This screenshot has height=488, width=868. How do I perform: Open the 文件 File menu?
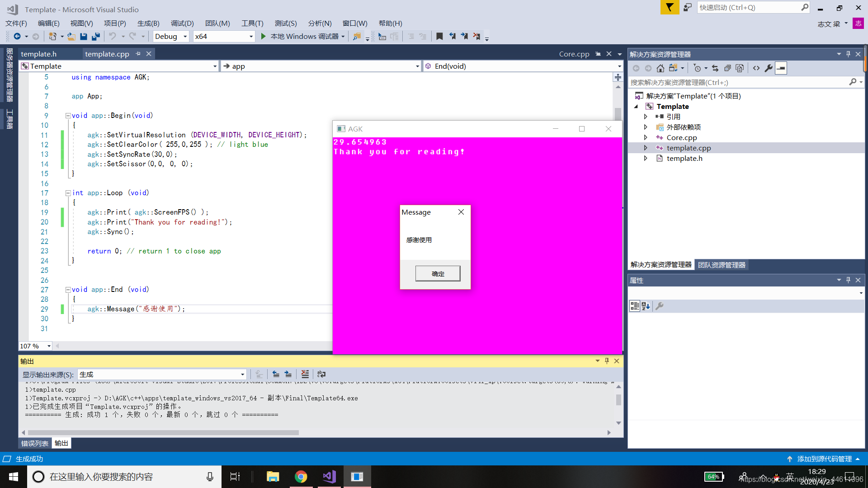(x=16, y=23)
